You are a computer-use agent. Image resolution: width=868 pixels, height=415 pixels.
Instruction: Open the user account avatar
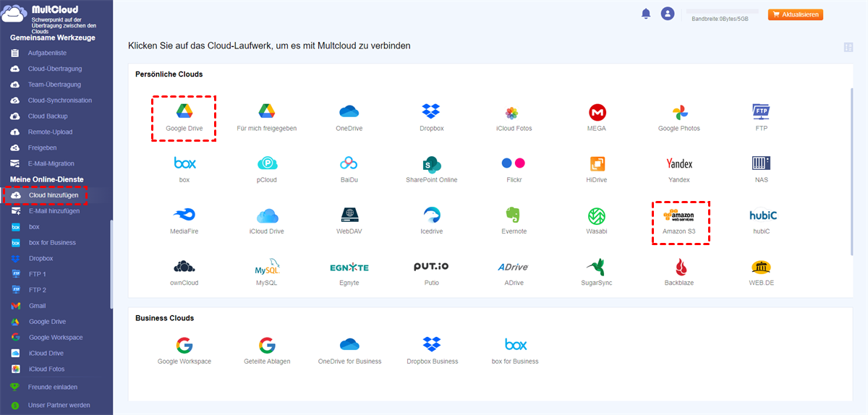668,14
